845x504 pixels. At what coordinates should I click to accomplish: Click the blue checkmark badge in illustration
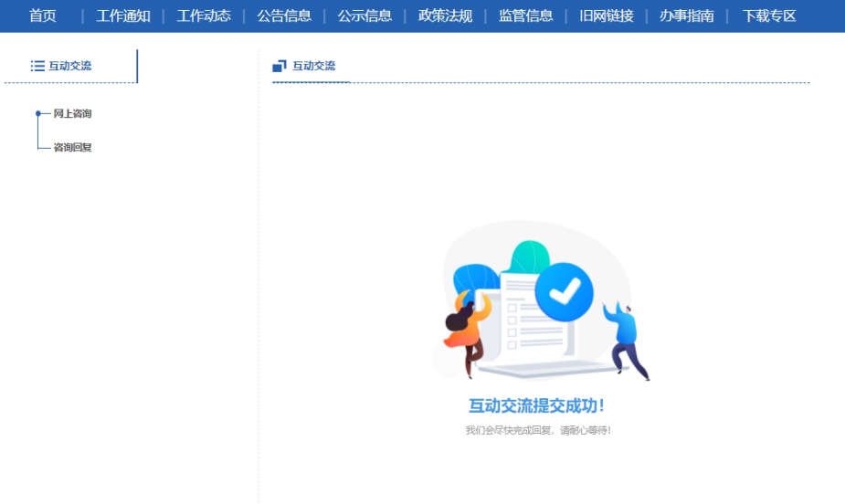[564, 291]
